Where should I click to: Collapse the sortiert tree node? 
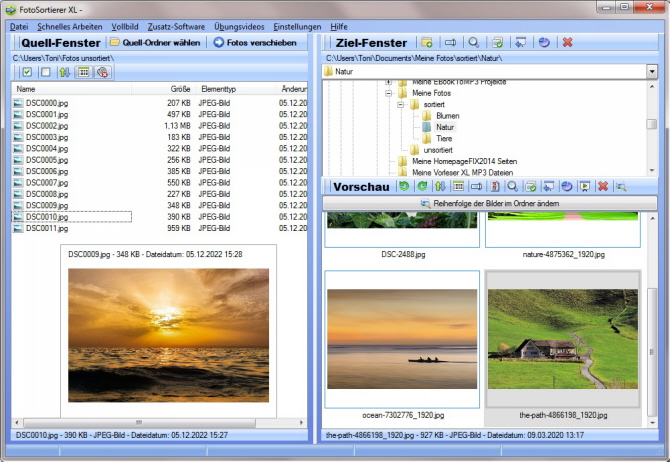pos(400,105)
